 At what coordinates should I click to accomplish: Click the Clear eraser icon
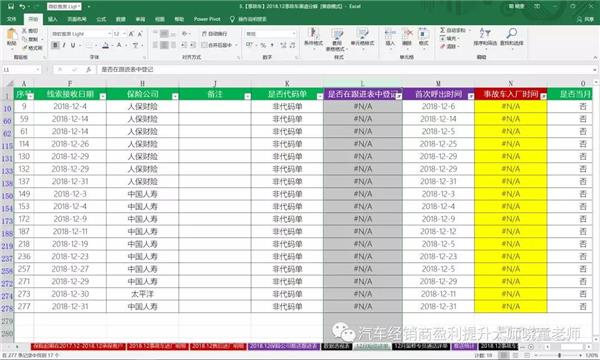443,47
